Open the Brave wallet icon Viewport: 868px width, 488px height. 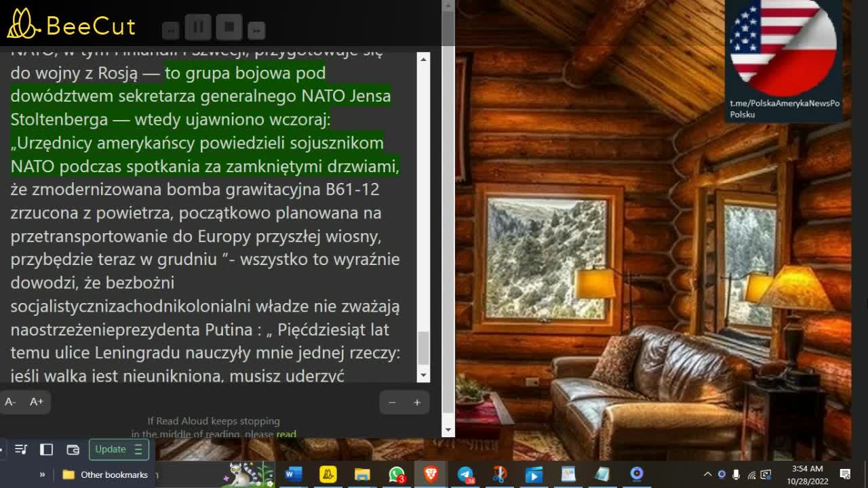click(73, 449)
